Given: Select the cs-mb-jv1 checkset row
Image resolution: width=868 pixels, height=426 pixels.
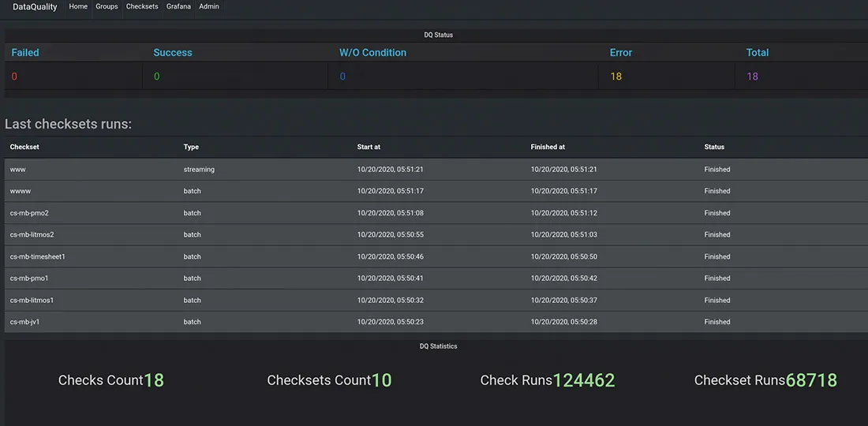Looking at the screenshot, I should click(x=24, y=322).
